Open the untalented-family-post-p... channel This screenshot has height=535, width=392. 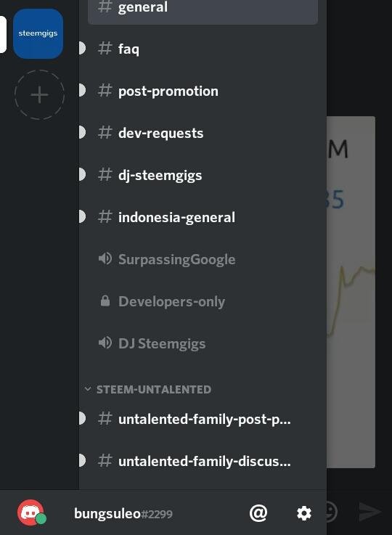[203, 419]
